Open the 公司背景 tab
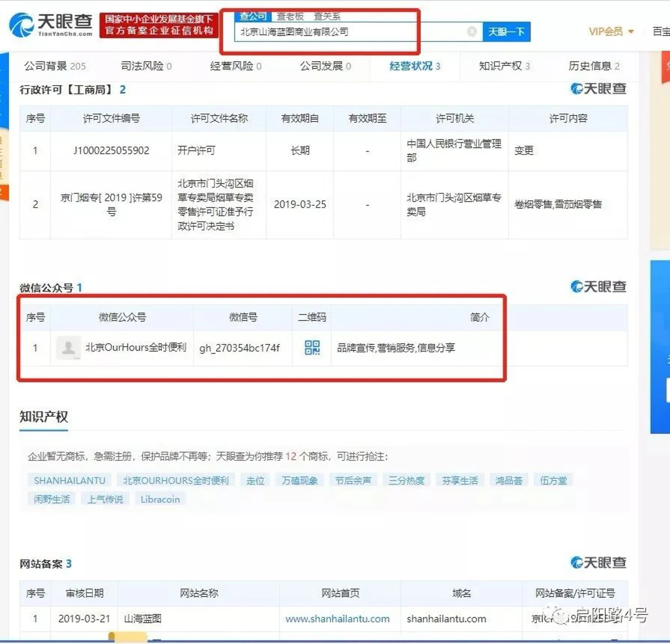670x644 pixels. 55,66
